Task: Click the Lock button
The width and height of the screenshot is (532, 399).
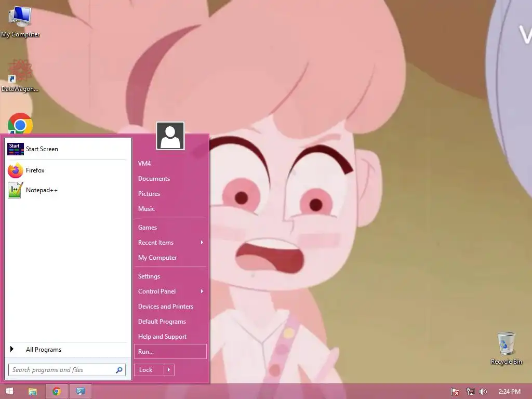Action: pos(149,370)
